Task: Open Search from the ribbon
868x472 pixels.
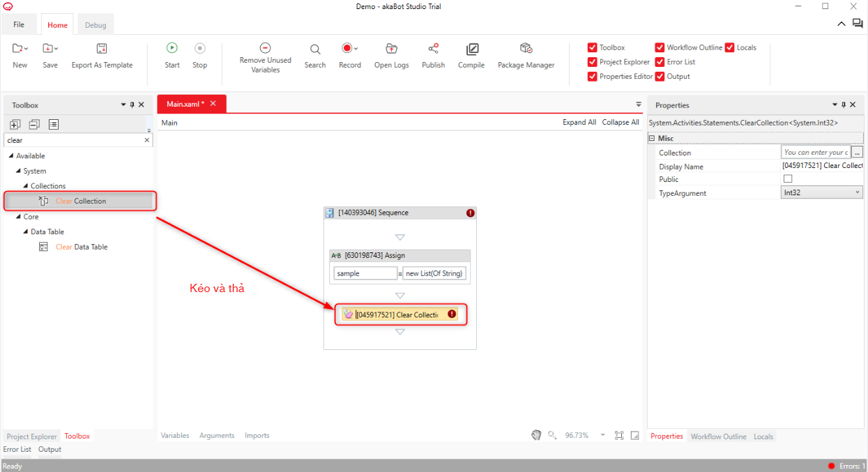Action: tap(315, 49)
